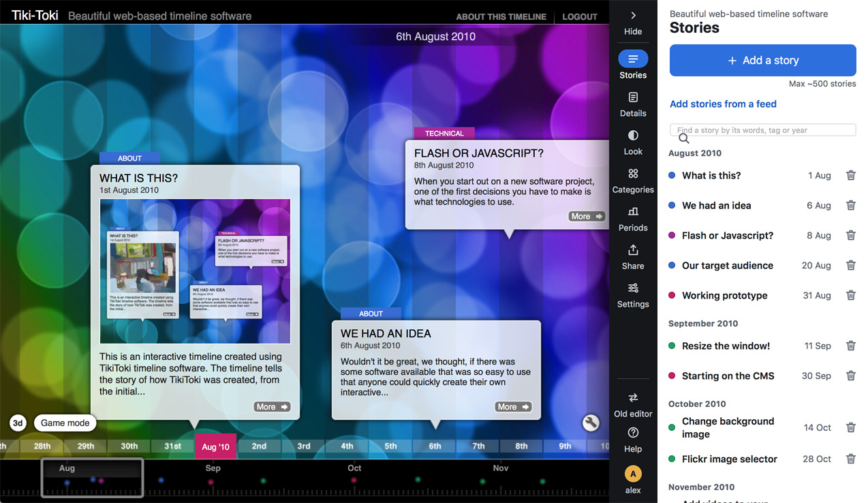Click the 'WE HAD AN IDEA' card title
This screenshot has height=503, width=868.
(x=386, y=333)
